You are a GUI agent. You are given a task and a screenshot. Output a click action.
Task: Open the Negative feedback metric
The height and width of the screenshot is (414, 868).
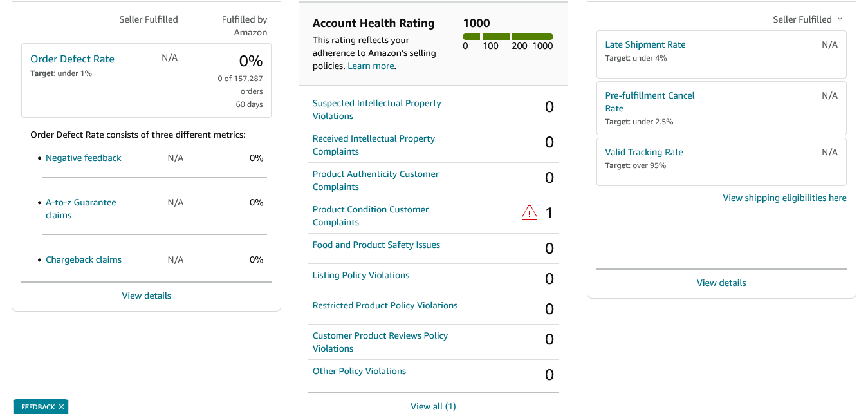[83, 158]
